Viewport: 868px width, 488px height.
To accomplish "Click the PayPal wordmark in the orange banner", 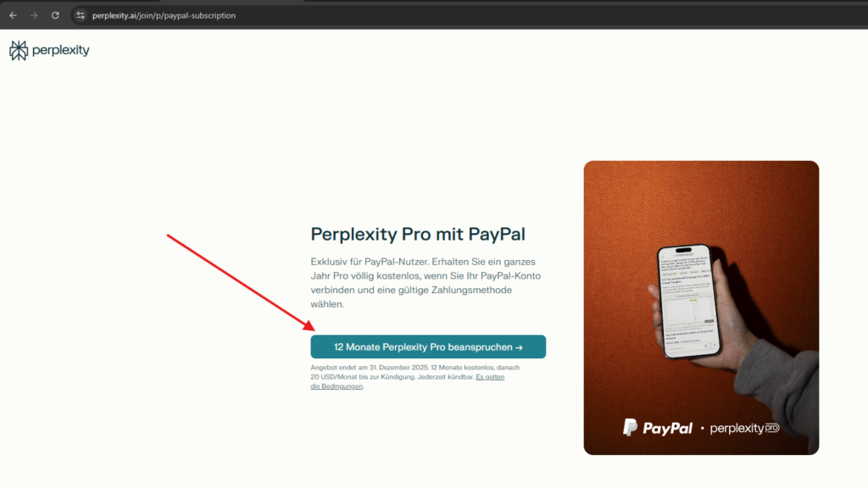I will 668,428.
